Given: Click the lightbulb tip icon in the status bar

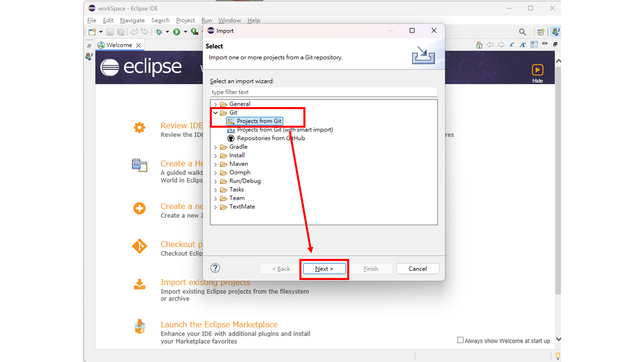Looking at the screenshot, I should click(557, 356).
